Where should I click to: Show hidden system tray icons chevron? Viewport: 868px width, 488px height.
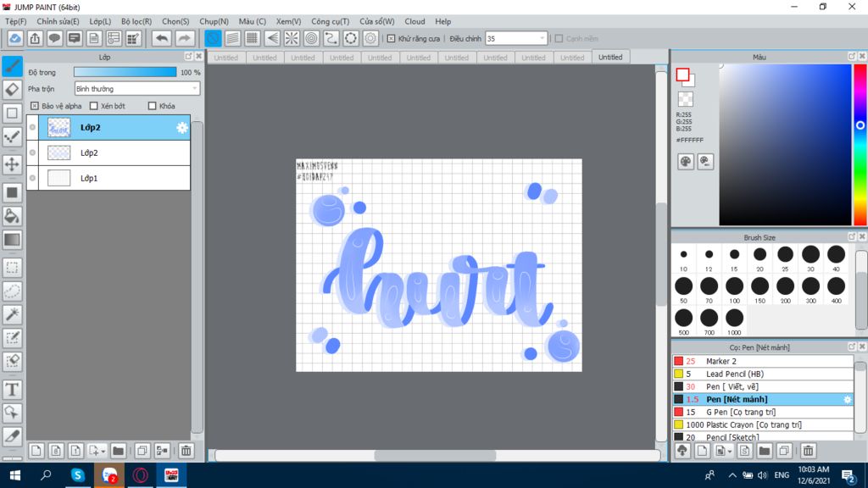pyautogui.click(x=732, y=474)
